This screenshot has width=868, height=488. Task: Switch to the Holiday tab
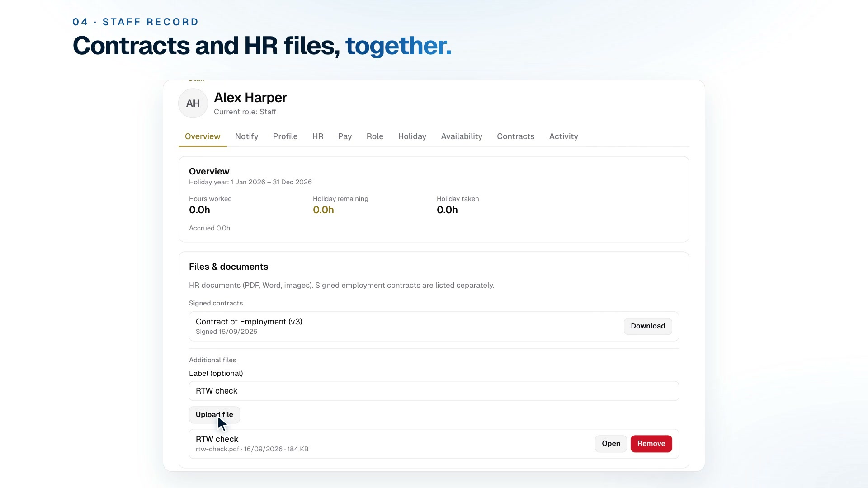pos(412,136)
